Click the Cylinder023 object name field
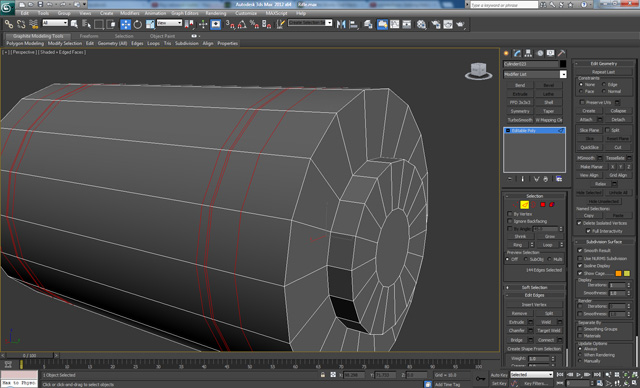640x388 pixels. (530, 64)
